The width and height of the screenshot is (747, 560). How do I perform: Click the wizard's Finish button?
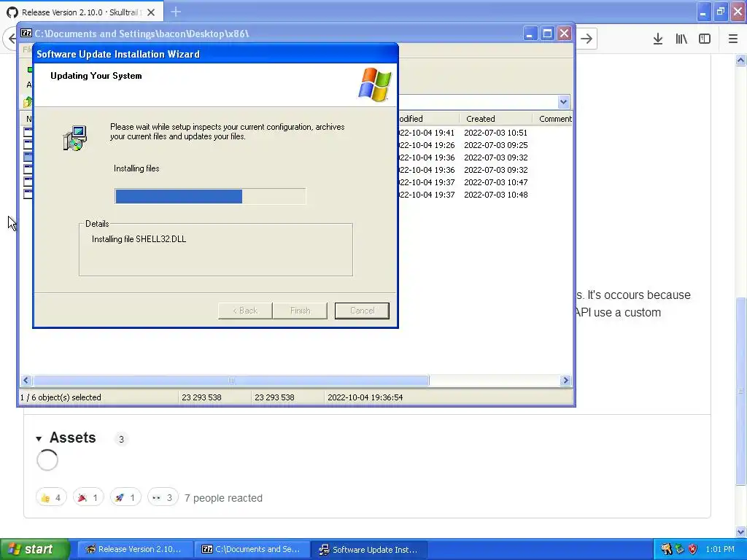coord(300,311)
